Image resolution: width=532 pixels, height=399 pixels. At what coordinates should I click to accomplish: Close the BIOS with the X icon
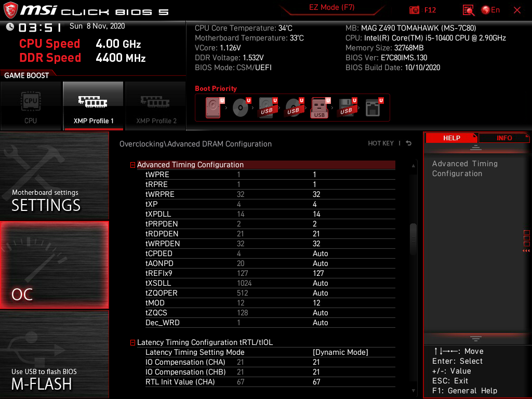click(517, 10)
